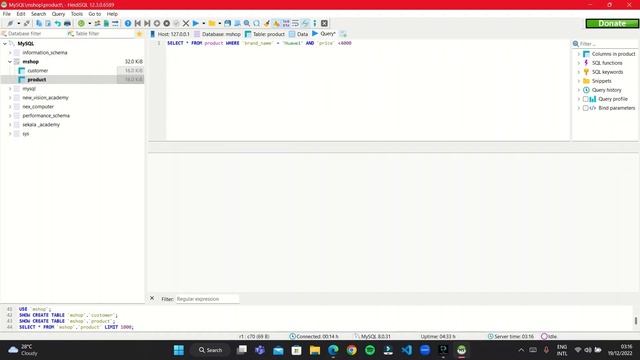Switch to the Host: 127.0.0.1 tab
Image resolution: width=640 pixels, height=360 pixels.
pyautogui.click(x=170, y=34)
